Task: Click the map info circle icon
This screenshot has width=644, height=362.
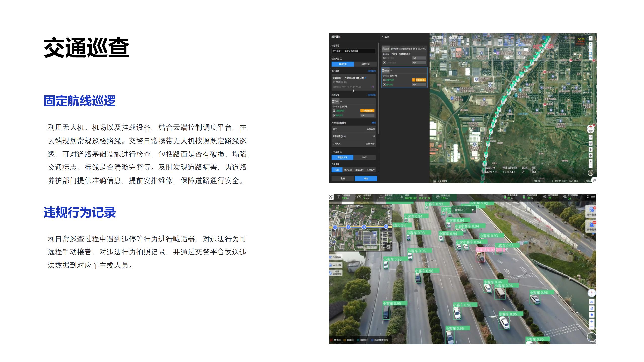Action: pos(591,143)
